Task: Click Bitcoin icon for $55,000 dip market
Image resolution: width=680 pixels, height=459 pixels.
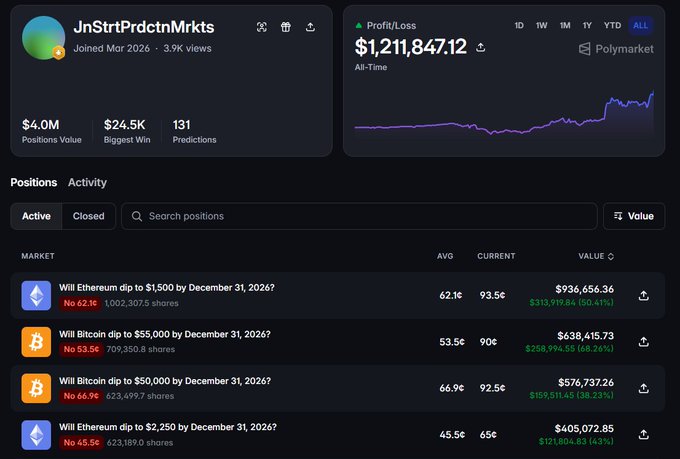Action: [x=36, y=342]
